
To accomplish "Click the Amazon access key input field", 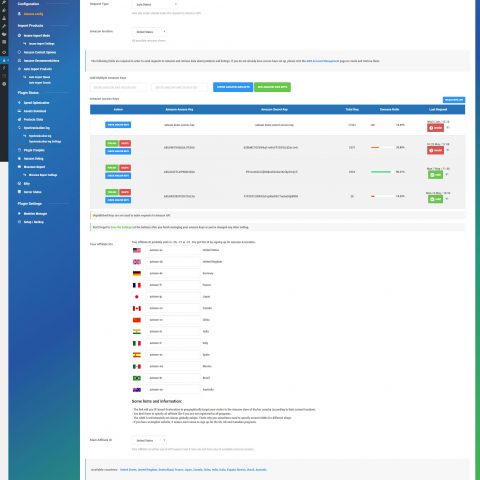I will pyautogui.click(x=118, y=87).
